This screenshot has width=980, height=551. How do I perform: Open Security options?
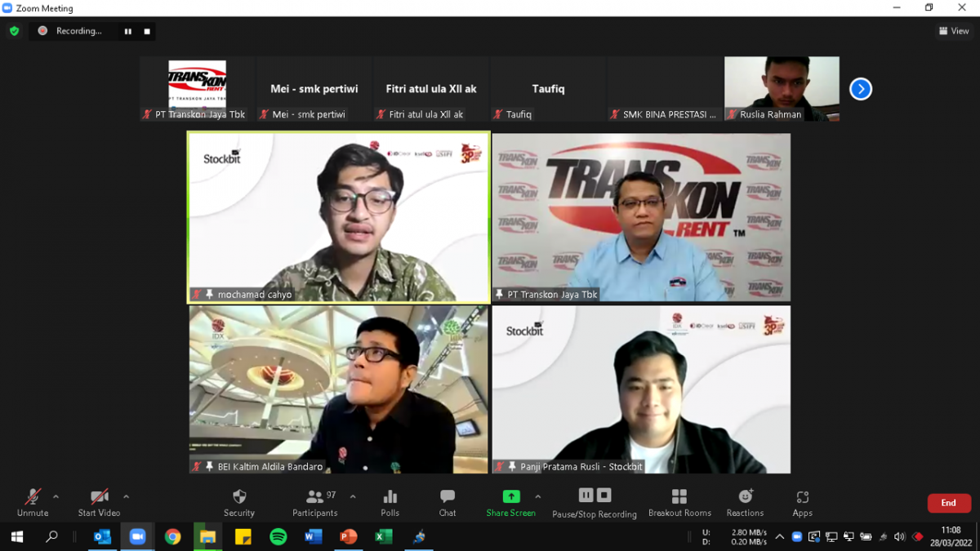point(239,503)
